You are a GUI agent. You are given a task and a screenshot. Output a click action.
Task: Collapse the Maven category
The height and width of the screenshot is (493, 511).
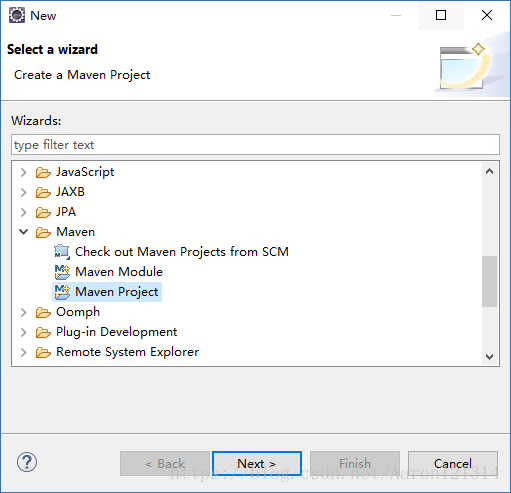pos(24,232)
